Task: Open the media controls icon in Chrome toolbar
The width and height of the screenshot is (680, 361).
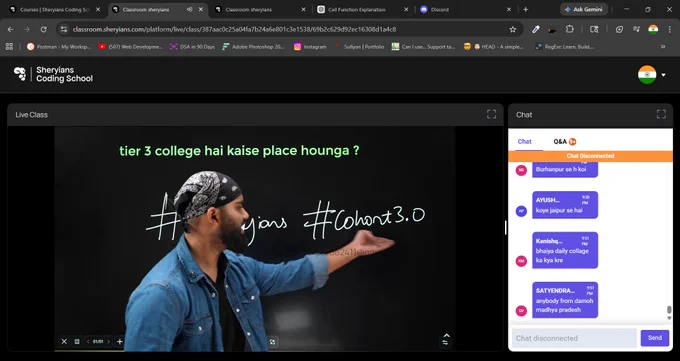Action: pyautogui.click(x=636, y=30)
